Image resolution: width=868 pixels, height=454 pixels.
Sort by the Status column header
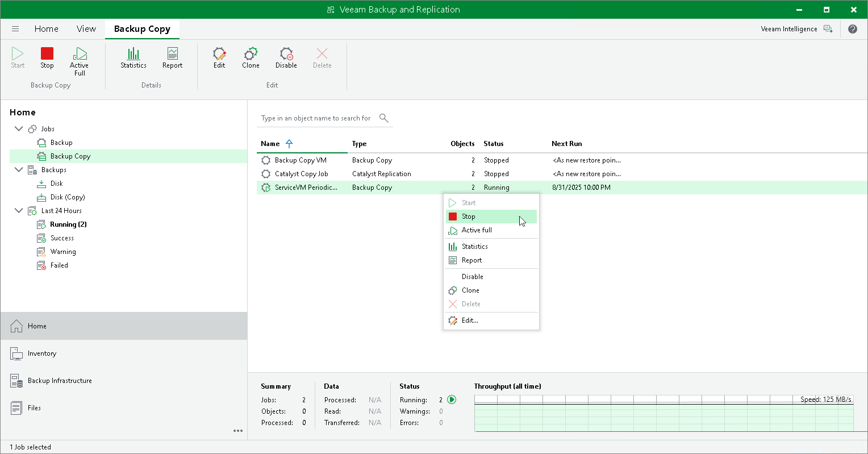pos(494,144)
